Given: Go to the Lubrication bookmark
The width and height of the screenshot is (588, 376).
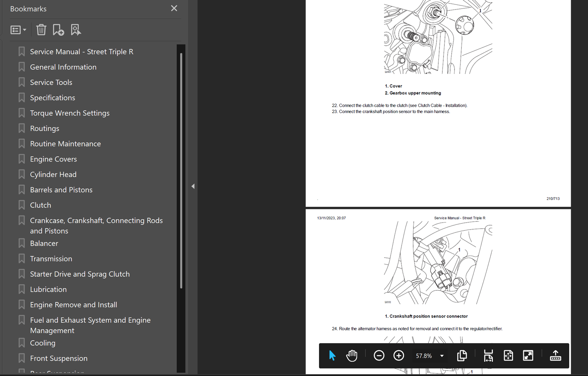Looking at the screenshot, I should click(48, 290).
